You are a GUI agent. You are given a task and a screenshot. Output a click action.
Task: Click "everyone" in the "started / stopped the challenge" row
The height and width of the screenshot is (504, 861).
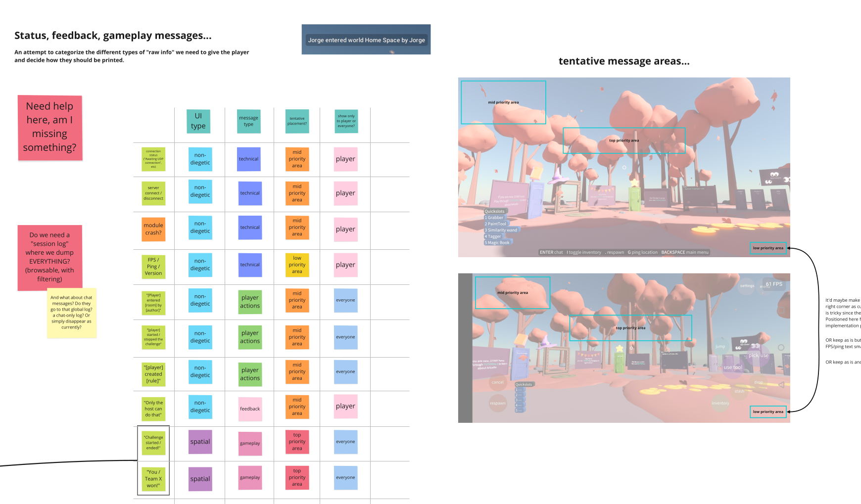pos(345,337)
